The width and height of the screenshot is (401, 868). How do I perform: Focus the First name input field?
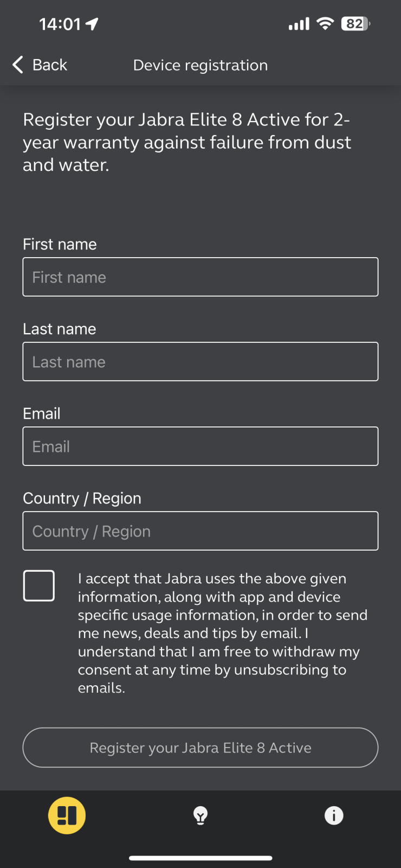200,277
